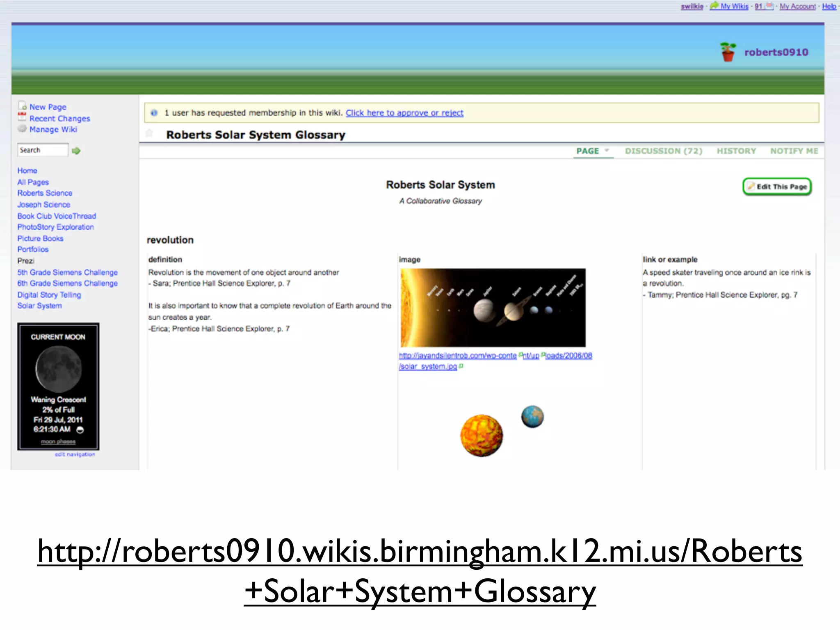Open the jayandsilentrob.com solar_system.jpg link

[495, 361]
